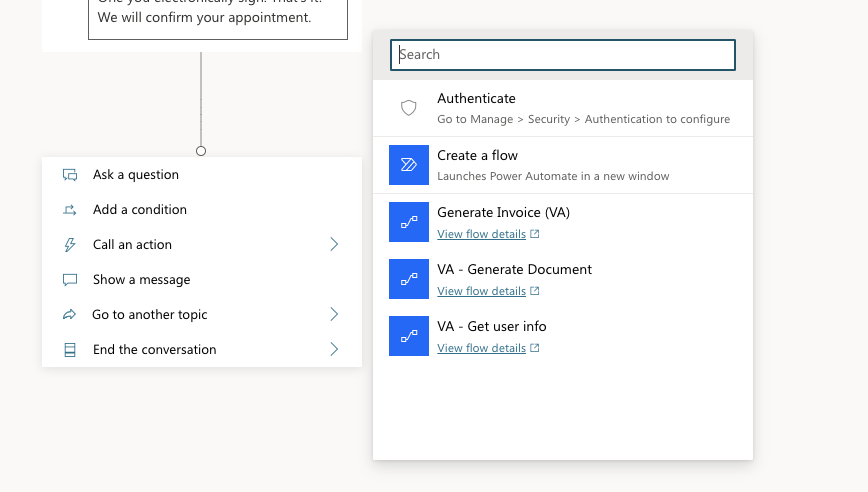Open View flow details for VA - Get user info
Screen dimensions: 868x492
point(482,348)
